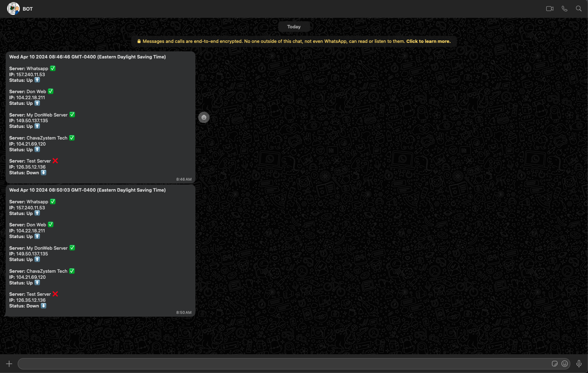588x373 pixels.
Task: Click the Today date badge
Action: [294, 27]
